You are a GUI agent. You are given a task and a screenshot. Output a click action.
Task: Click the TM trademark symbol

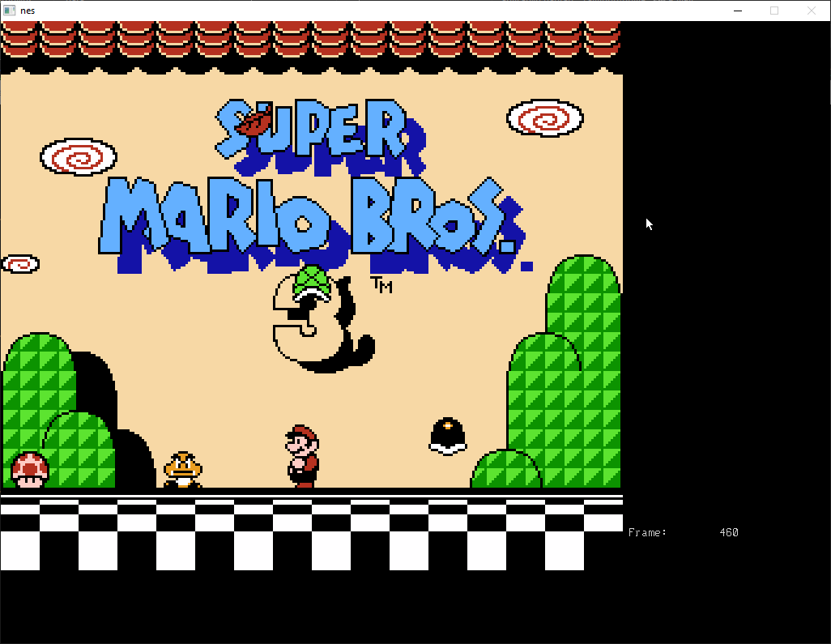pos(381,284)
